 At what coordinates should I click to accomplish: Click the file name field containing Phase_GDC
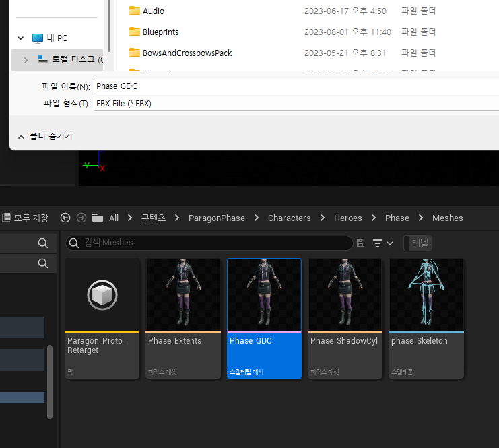click(x=296, y=86)
